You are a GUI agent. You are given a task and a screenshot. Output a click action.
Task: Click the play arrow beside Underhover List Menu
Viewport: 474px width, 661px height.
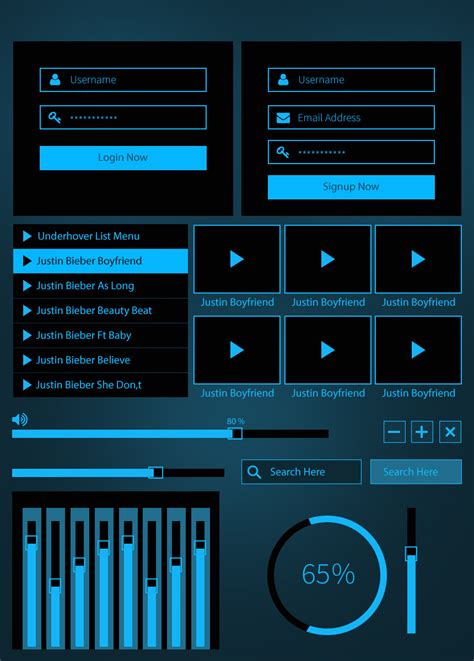coord(27,236)
